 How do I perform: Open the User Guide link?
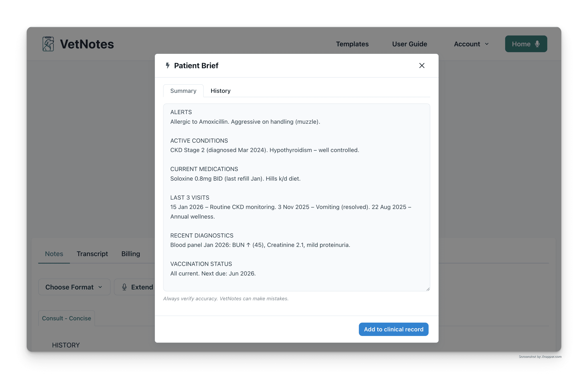[x=409, y=44]
